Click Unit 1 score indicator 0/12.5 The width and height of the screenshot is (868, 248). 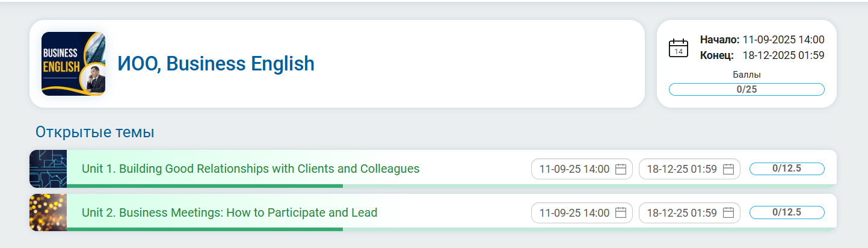point(787,169)
